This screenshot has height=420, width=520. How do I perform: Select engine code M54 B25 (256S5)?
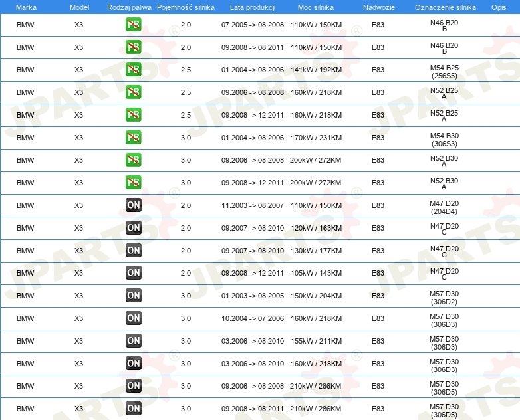coord(444,72)
